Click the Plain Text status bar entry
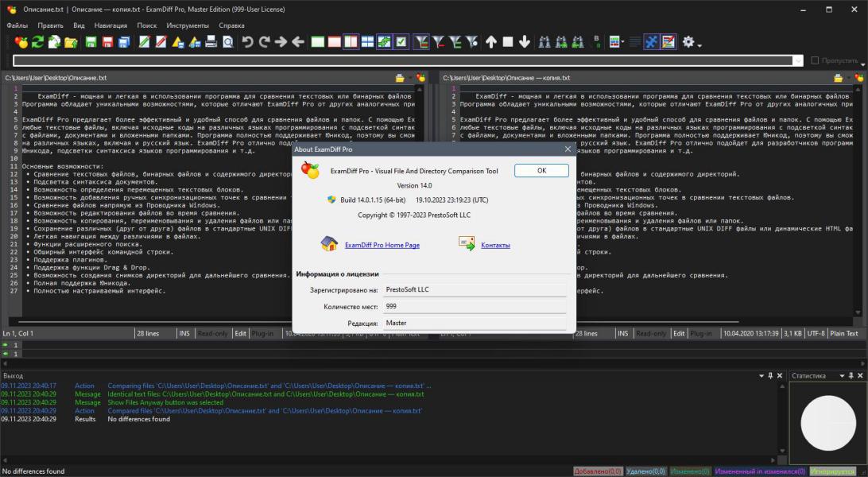Viewport: 868px width, 477px height. pyautogui.click(x=844, y=334)
